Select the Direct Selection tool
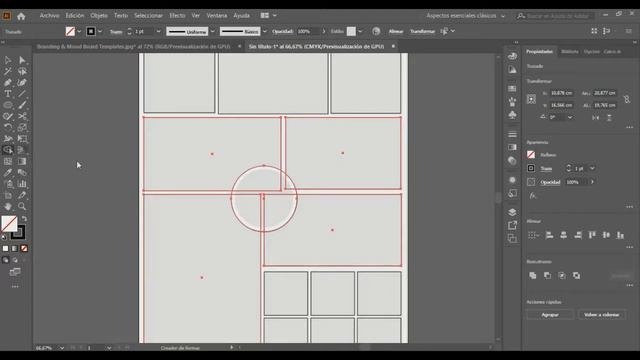Viewport: 640px width, 360px height. (x=22, y=60)
